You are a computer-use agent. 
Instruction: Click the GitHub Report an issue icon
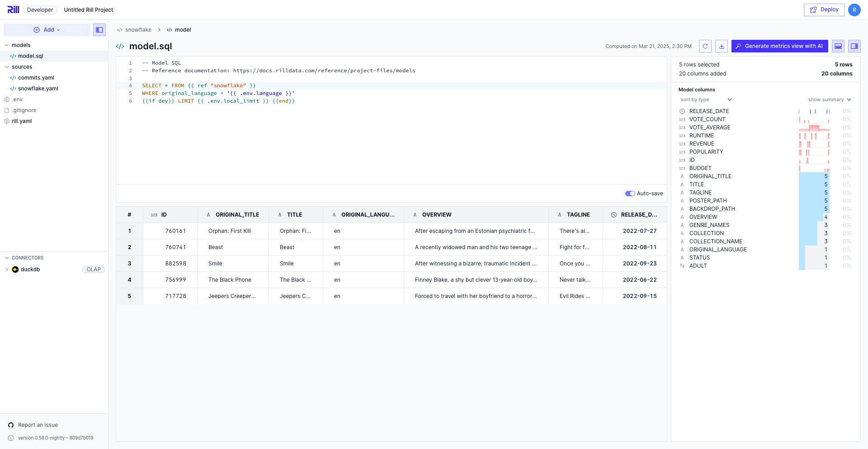point(11,425)
